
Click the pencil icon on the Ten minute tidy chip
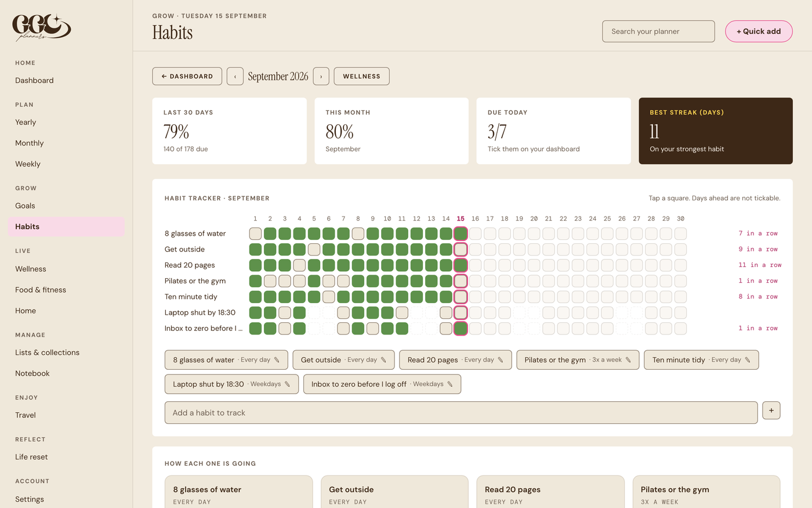pos(748,360)
